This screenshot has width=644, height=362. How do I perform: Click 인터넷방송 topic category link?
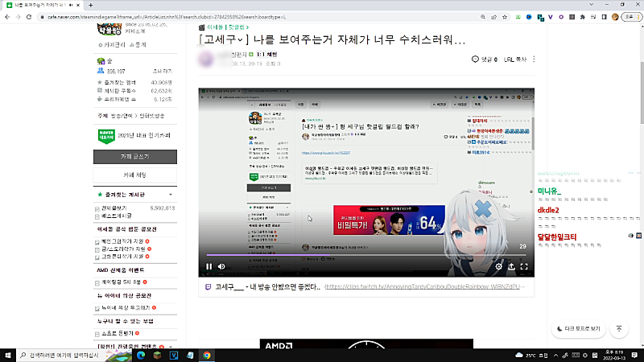tap(152, 116)
